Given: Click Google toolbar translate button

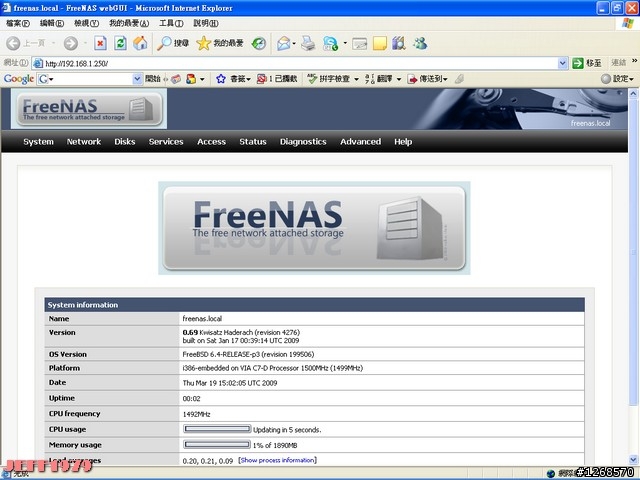Looking at the screenshot, I should pos(379,79).
